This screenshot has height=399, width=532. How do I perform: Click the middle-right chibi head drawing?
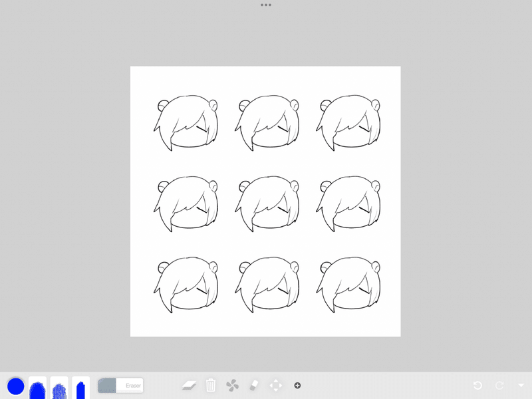click(x=348, y=203)
